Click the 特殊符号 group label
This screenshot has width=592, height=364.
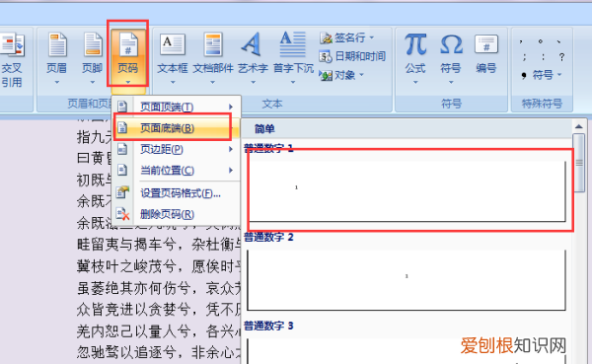(x=542, y=104)
